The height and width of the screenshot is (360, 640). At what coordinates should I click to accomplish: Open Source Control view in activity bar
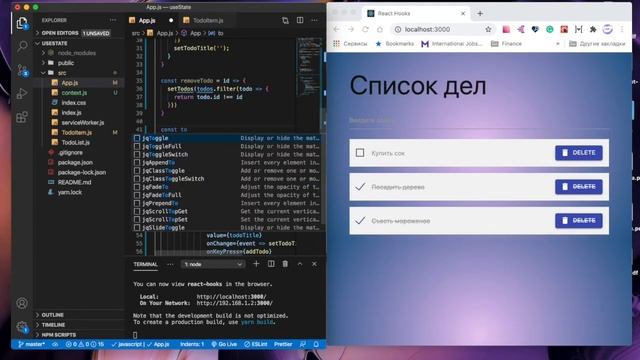(x=22, y=70)
